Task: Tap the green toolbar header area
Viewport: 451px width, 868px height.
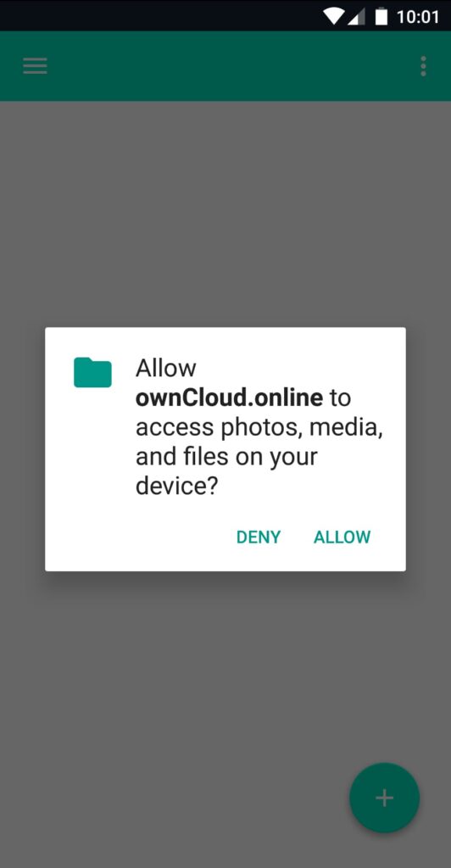Action: [x=225, y=66]
